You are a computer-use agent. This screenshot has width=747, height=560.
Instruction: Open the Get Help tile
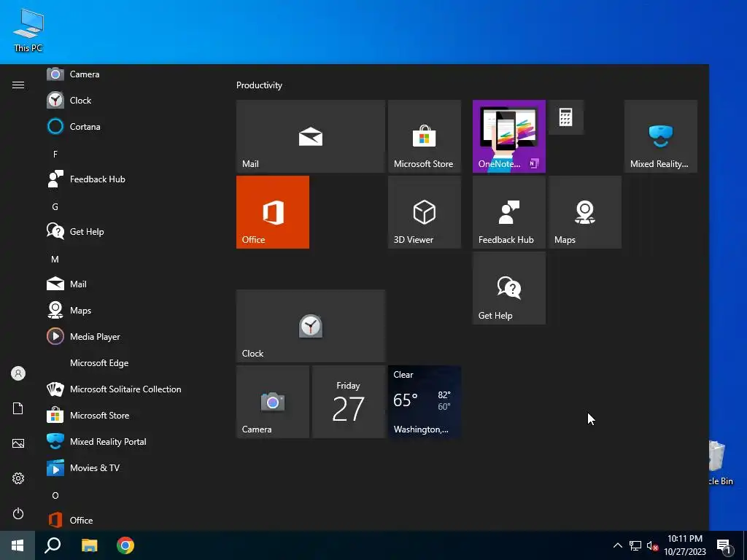tap(508, 288)
